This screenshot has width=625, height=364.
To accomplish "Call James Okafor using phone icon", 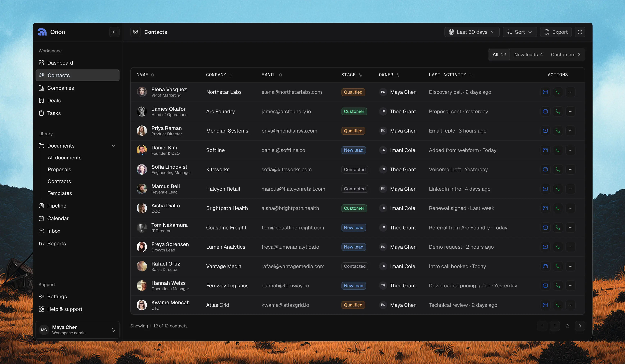I will coord(558,111).
